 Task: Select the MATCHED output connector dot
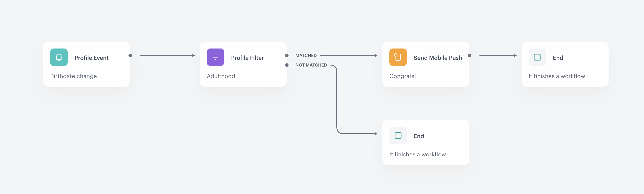pyautogui.click(x=287, y=55)
